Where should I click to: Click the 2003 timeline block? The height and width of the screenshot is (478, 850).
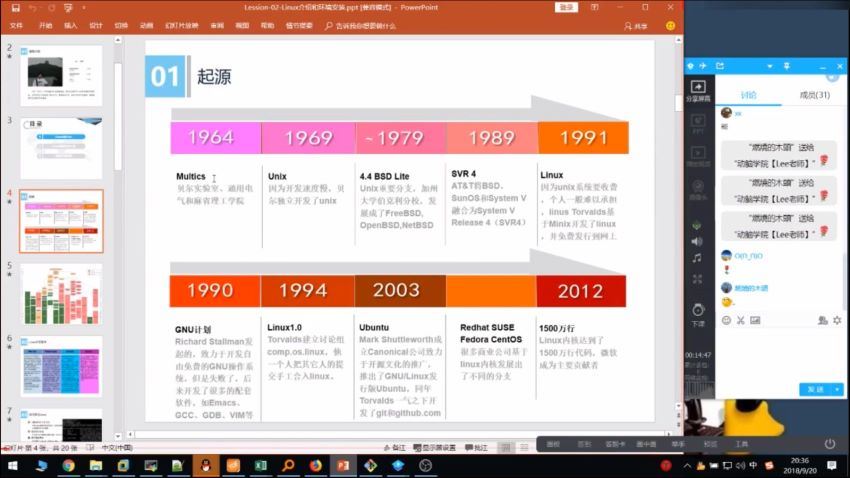point(400,290)
